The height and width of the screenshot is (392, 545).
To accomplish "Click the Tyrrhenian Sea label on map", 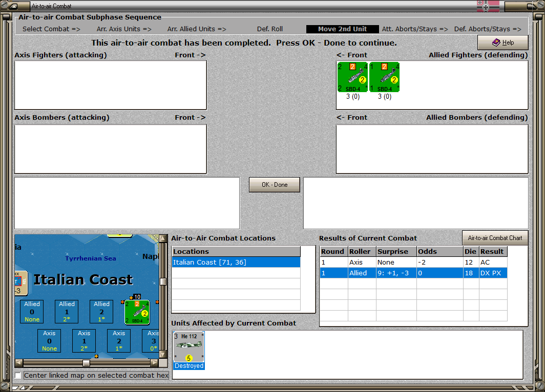I will [91, 258].
